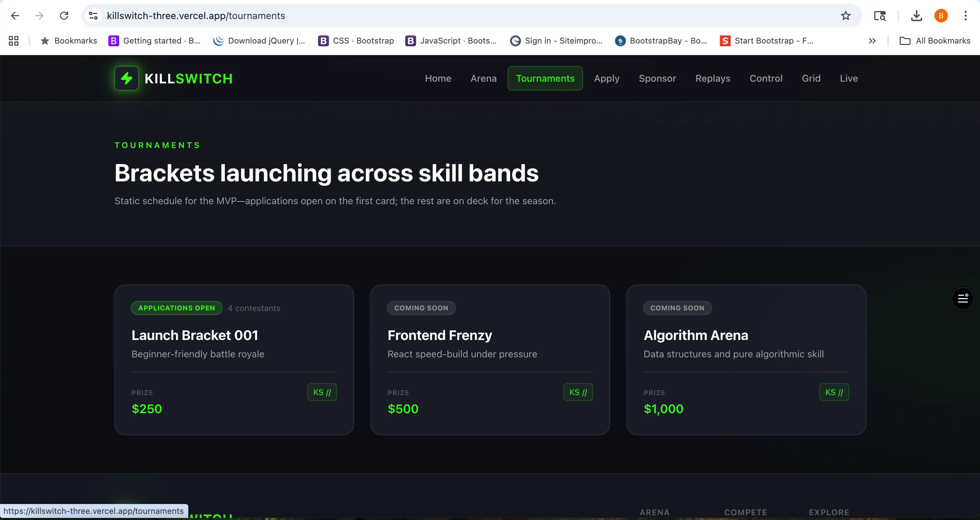Open the JavaScript · Bootstrap bookmark
The height and width of the screenshot is (520, 980).
pos(451,41)
